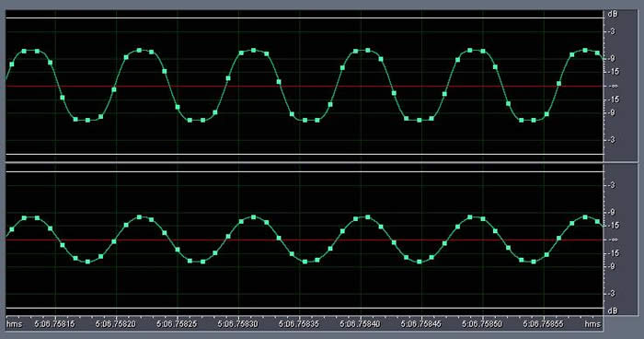Viewport: 644px width, 339px height.
Task: Select the 5:06.75820 mark on the time ruler
Action: pos(115,324)
